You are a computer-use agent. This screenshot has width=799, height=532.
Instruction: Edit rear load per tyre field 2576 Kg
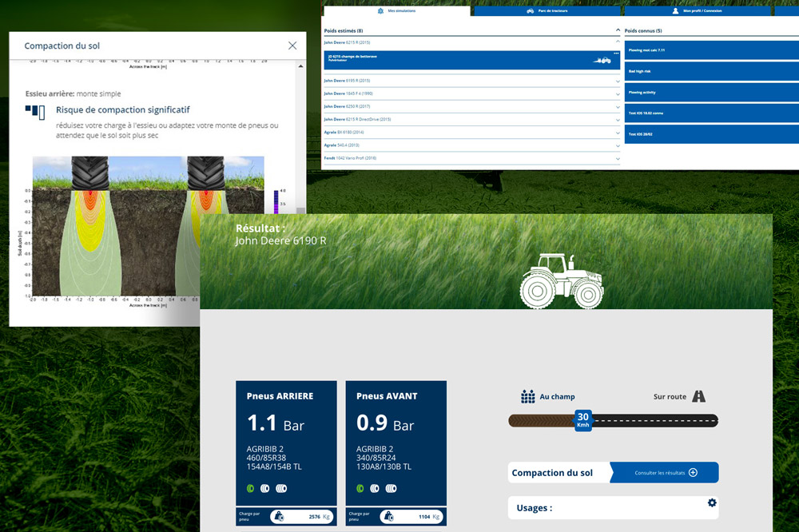pyautogui.click(x=302, y=517)
